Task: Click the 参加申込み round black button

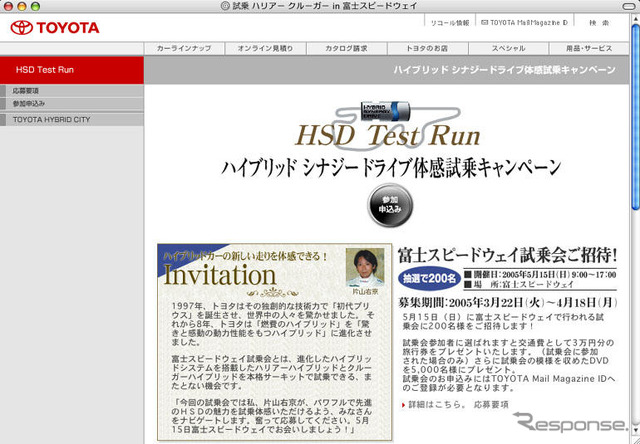Action: pos(390,205)
